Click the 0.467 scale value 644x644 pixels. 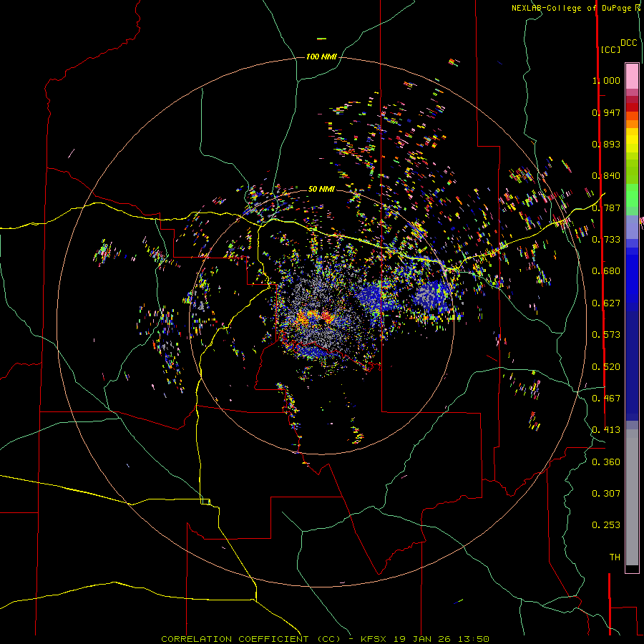point(606,399)
